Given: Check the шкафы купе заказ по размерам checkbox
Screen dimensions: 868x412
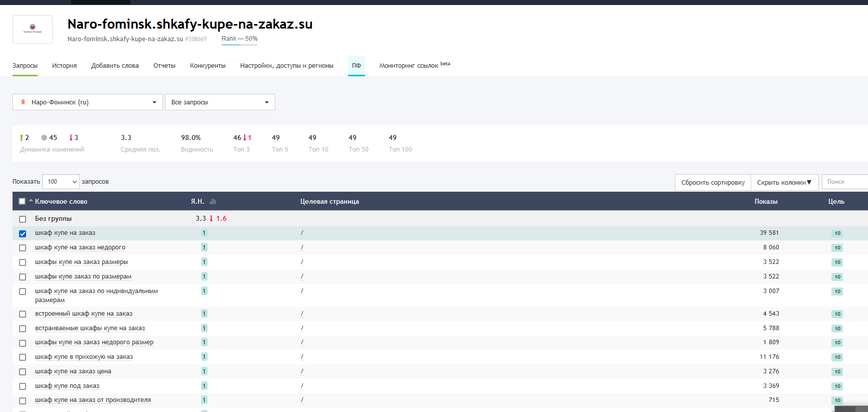Looking at the screenshot, I should click(23, 277).
